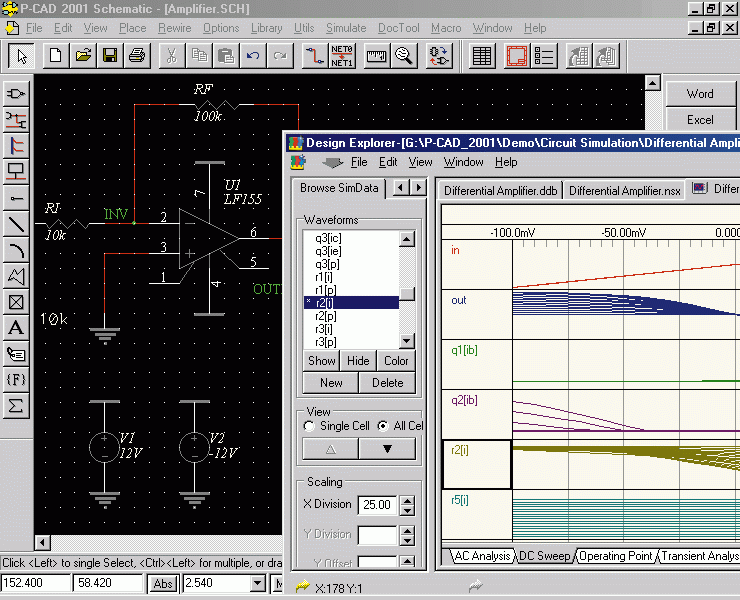Print the schematic
Viewport: 740px width, 600px height.
pos(137,56)
